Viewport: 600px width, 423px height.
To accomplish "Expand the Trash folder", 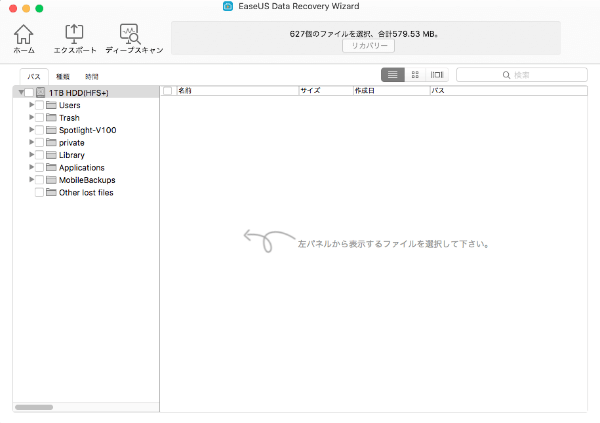I will tap(31, 117).
